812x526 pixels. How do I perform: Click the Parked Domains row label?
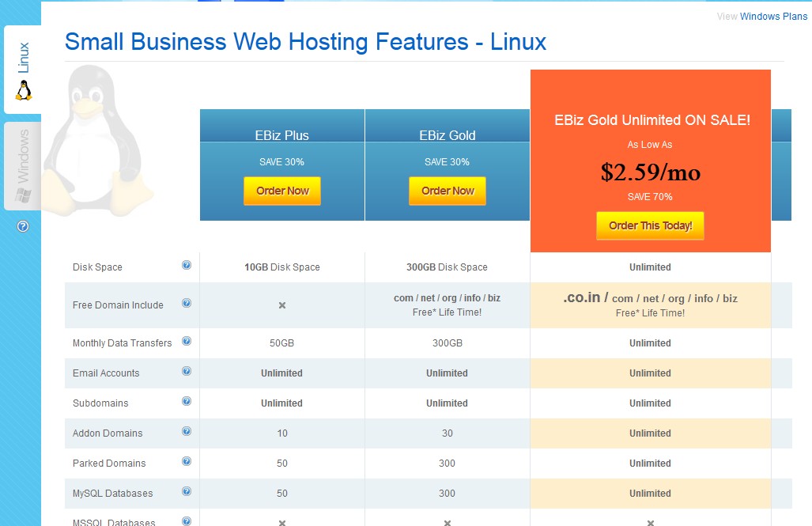pos(109,464)
